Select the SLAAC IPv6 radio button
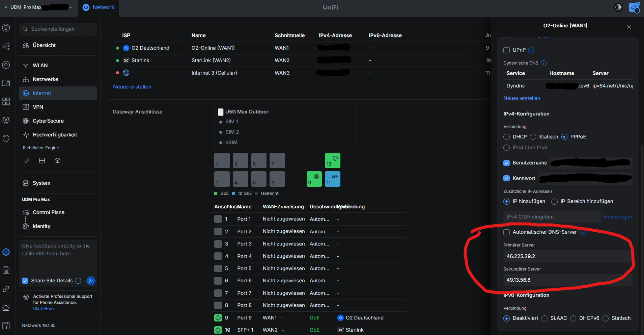 (544, 318)
